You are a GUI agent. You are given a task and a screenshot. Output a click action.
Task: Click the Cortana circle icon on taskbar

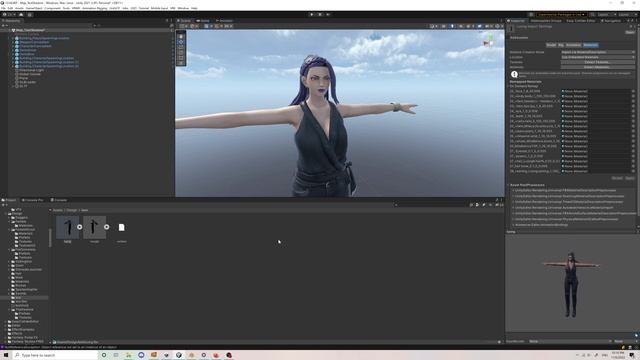pos(104,355)
